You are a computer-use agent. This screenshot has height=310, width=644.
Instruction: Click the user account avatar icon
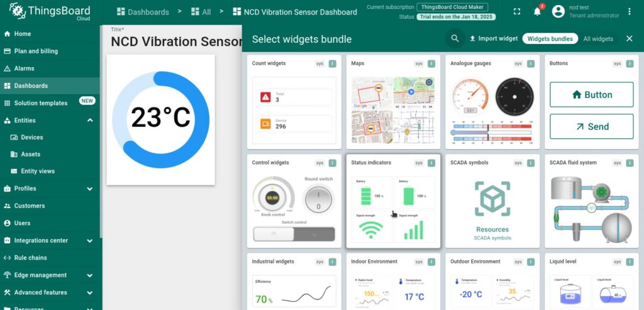(x=557, y=11)
